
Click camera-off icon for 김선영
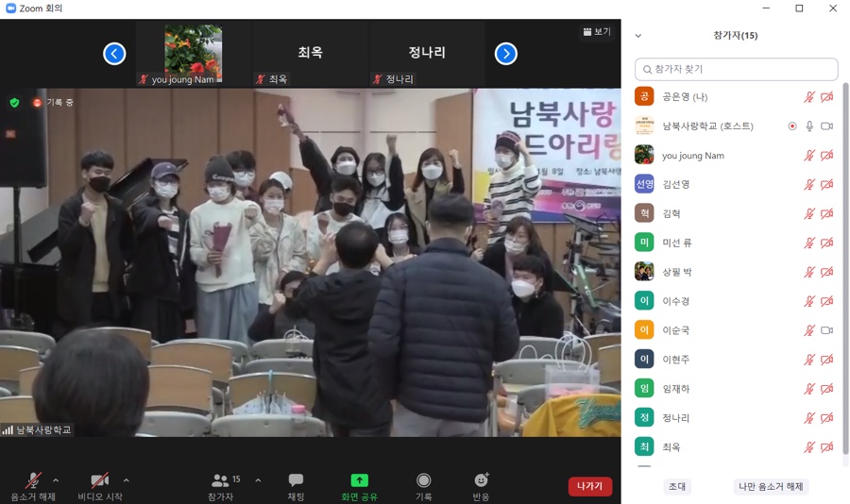coord(826,184)
